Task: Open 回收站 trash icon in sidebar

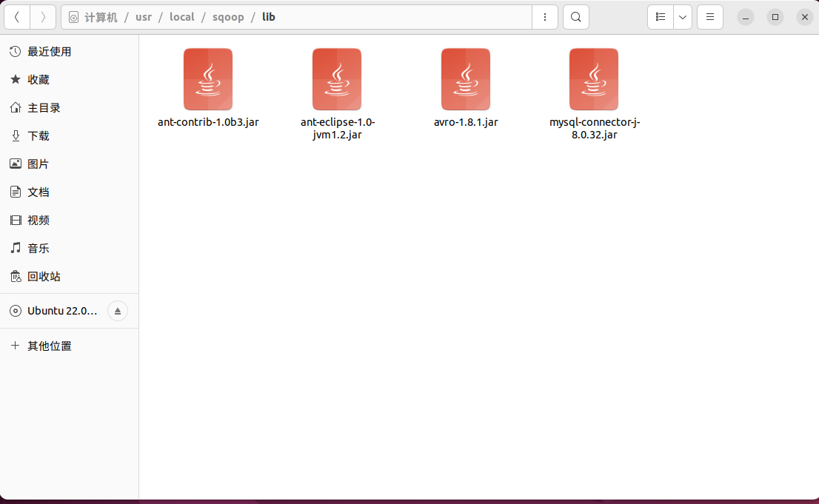Action: click(x=15, y=276)
